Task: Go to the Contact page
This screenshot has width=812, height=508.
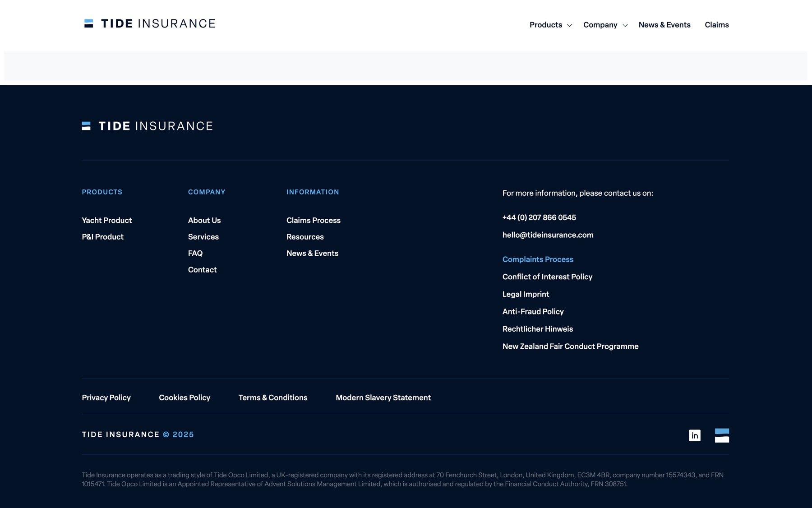Action: pyautogui.click(x=203, y=270)
